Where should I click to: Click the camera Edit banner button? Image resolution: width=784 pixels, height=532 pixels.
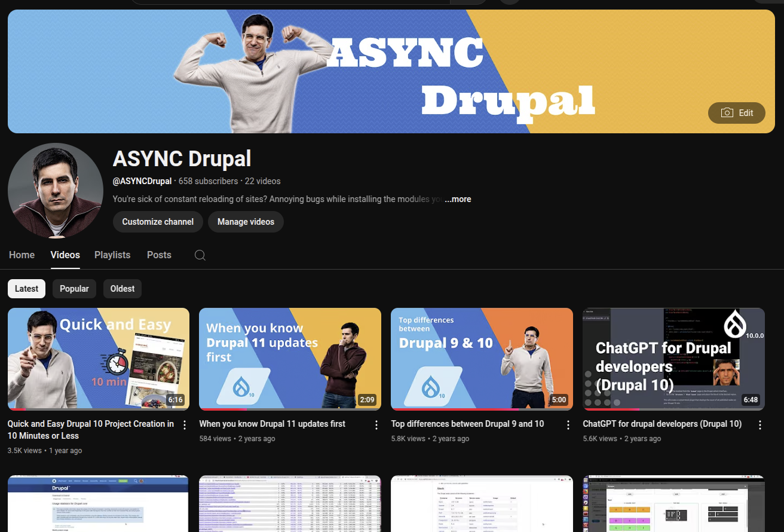pyautogui.click(x=736, y=113)
